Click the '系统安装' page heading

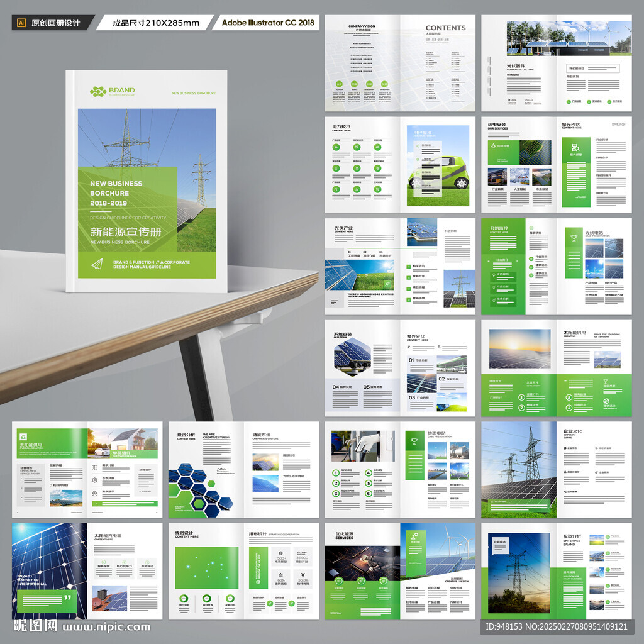[343, 334]
